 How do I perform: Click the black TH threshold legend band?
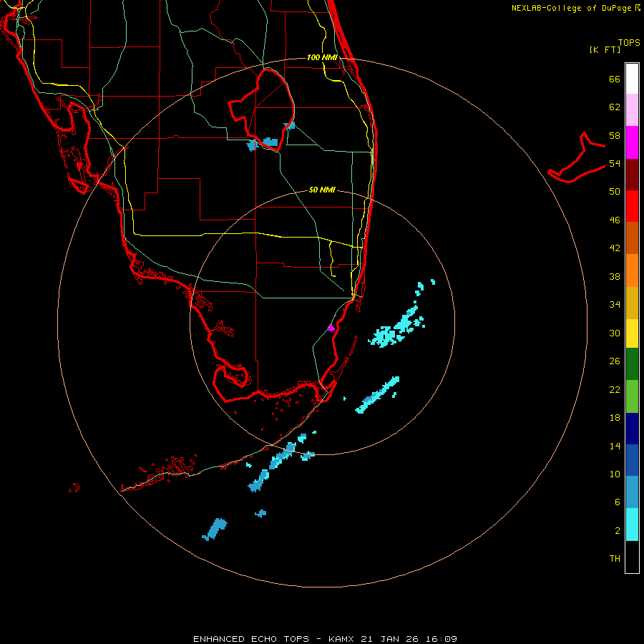coord(632,557)
